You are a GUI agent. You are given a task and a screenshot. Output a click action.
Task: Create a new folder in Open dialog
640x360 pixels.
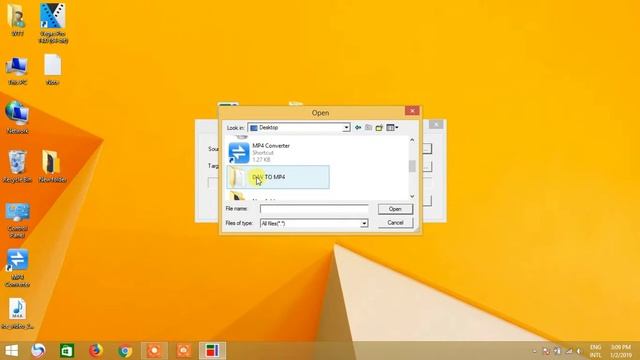point(379,128)
